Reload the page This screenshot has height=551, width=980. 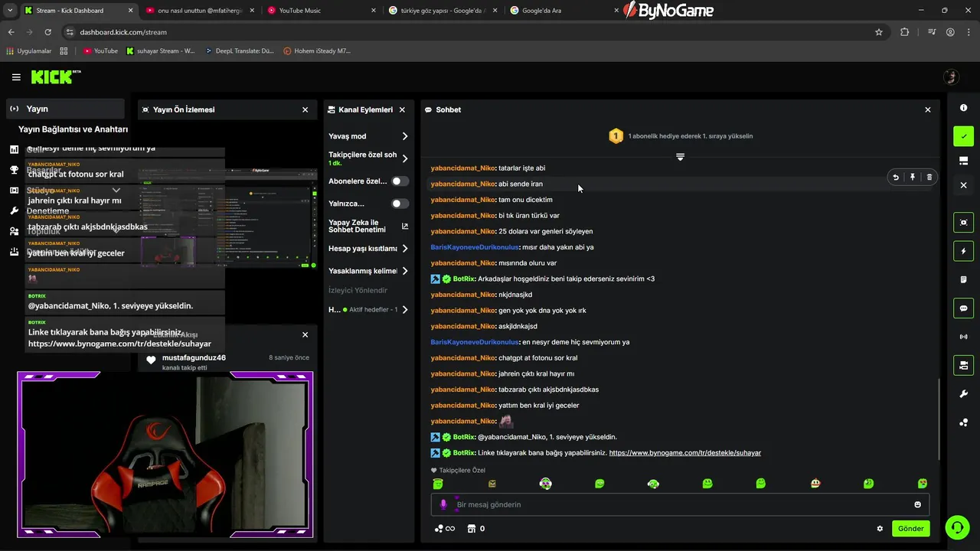pyautogui.click(x=47, y=32)
